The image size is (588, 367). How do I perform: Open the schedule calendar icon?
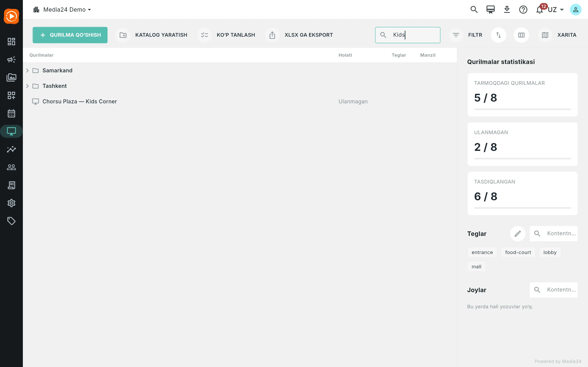11,113
